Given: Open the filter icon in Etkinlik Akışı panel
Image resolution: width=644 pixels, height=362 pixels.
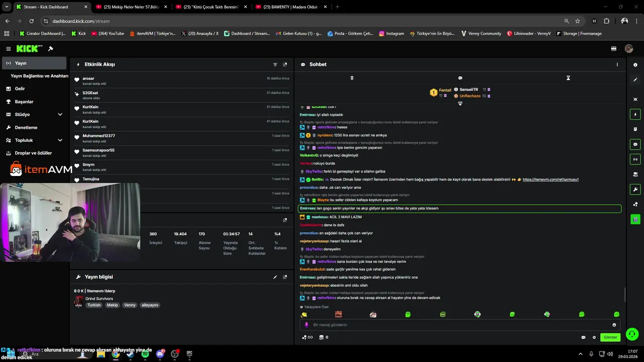Looking at the screenshot, I should coord(275,64).
